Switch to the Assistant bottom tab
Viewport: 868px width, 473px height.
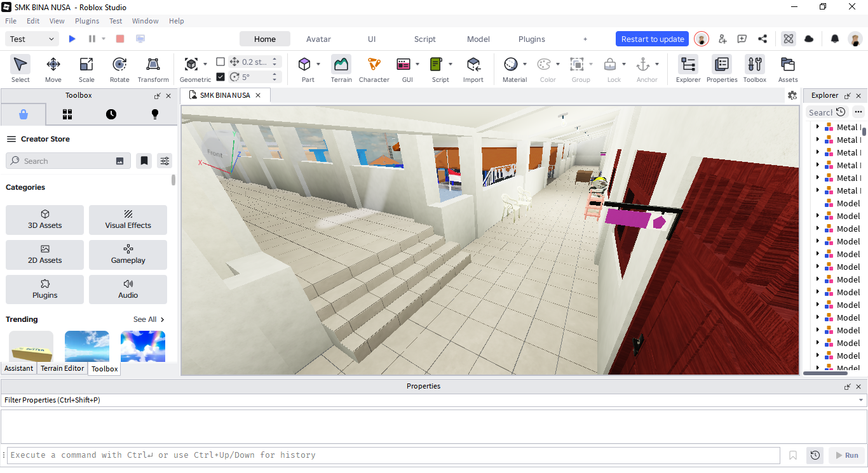19,368
